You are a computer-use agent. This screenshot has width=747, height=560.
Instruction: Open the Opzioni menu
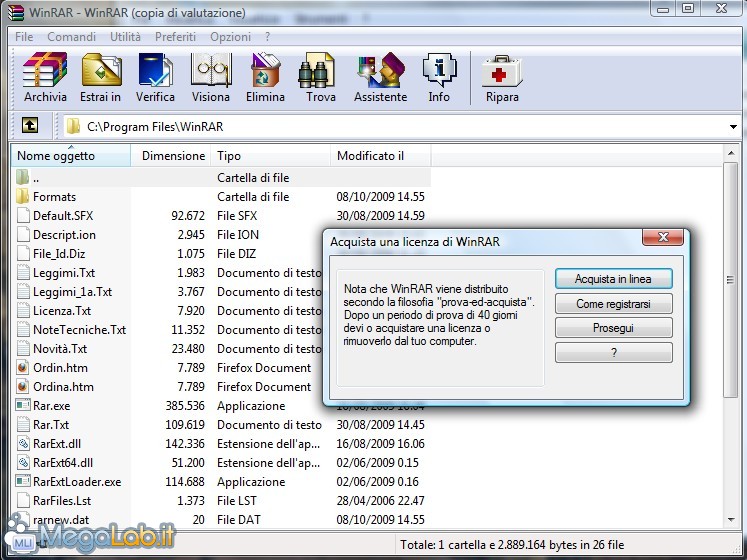point(231,37)
